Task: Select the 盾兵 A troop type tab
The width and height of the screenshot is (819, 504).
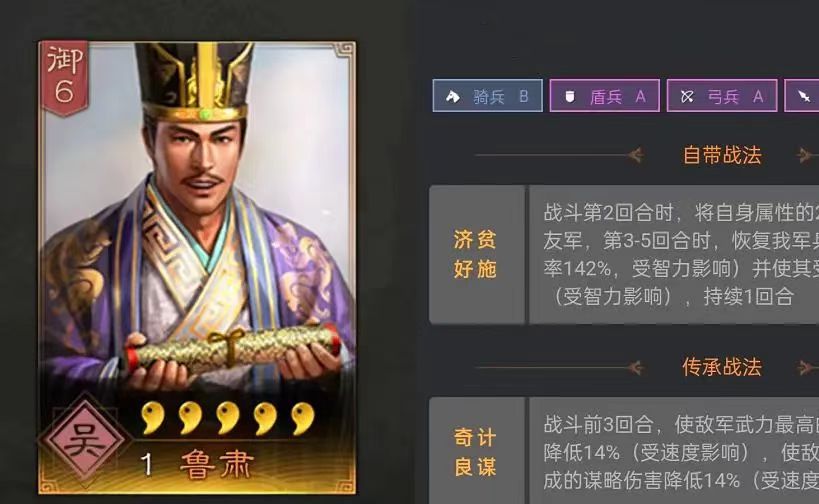Action: [x=605, y=96]
